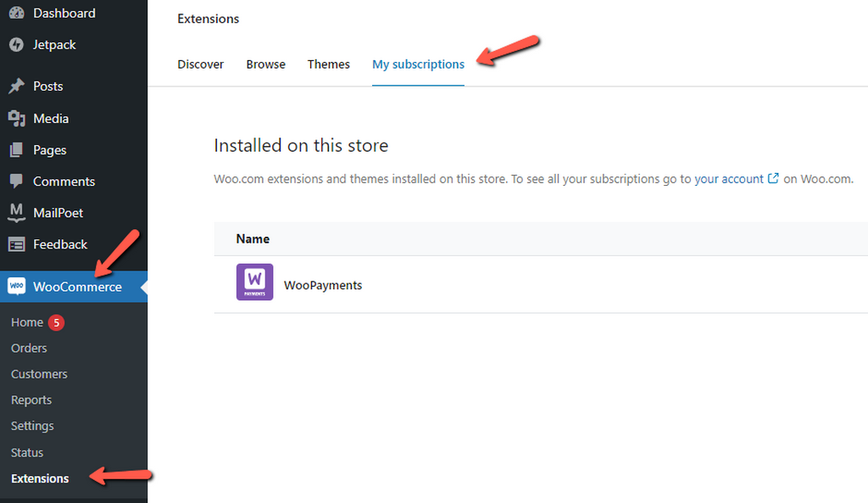This screenshot has width=868, height=503.
Task: Click the external link icon beside your account
Action: click(772, 178)
